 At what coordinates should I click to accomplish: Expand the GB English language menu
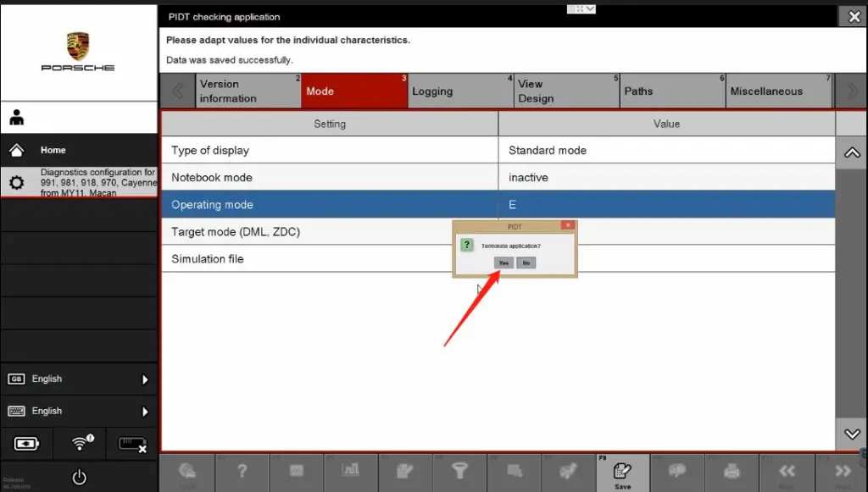pyautogui.click(x=79, y=379)
